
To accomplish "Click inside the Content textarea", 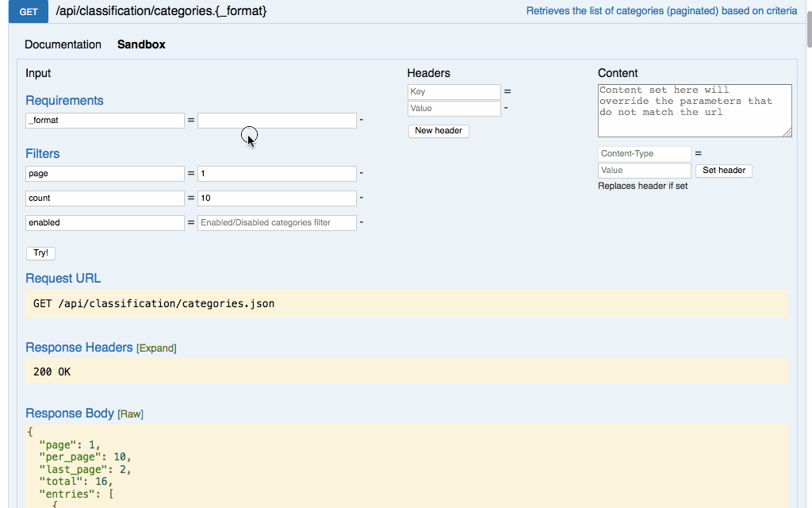I will [x=694, y=110].
